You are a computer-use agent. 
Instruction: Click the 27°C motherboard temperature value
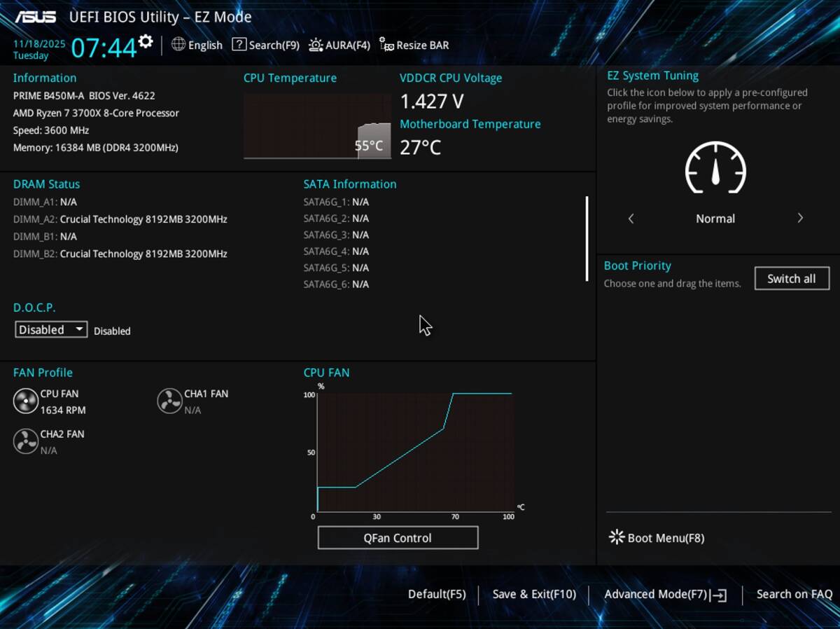421,147
